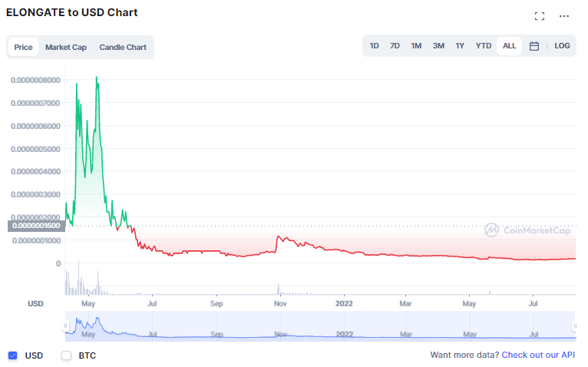Uncheck the USD checkbox

13,355
